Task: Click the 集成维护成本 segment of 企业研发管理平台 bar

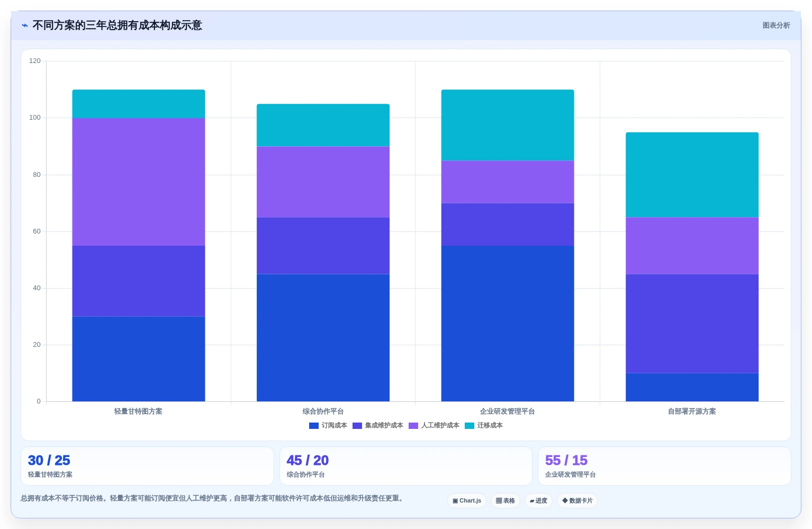Action: click(x=508, y=225)
